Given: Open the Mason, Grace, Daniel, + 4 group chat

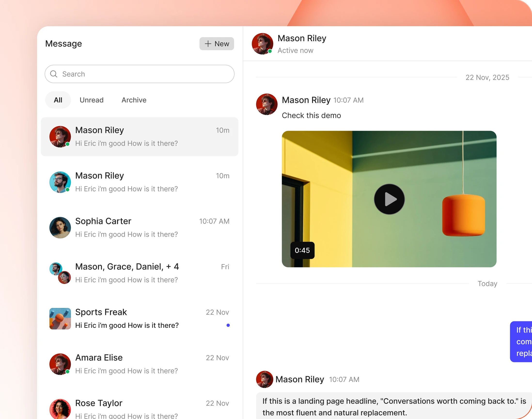Looking at the screenshot, I should click(140, 273).
